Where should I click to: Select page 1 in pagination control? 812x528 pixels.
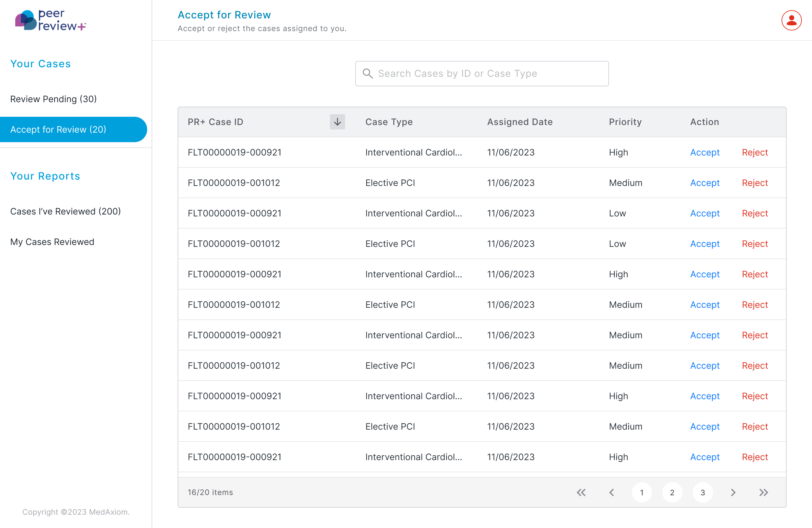coord(642,492)
